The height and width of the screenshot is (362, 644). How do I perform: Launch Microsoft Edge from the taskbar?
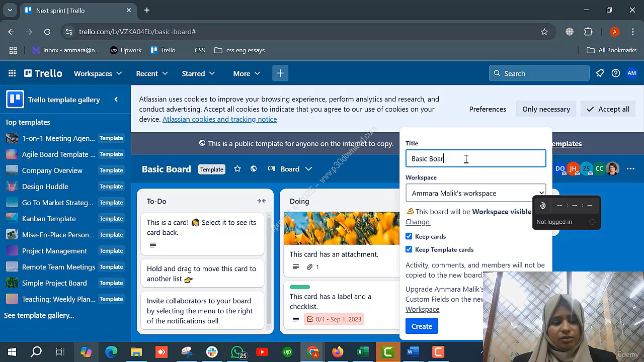click(x=111, y=352)
